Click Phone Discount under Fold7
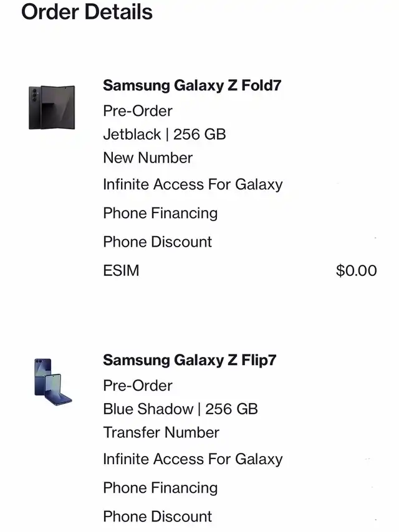 pos(158,242)
